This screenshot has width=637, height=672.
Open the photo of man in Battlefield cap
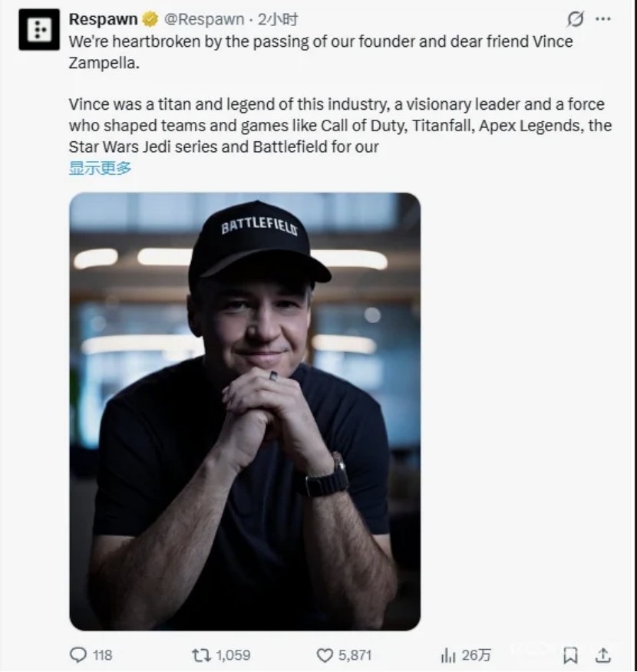click(245, 411)
